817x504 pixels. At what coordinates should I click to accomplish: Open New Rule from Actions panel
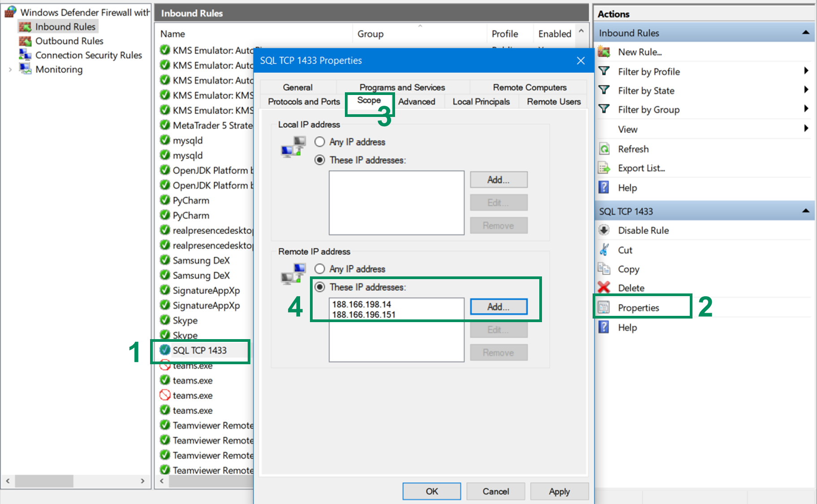click(640, 52)
